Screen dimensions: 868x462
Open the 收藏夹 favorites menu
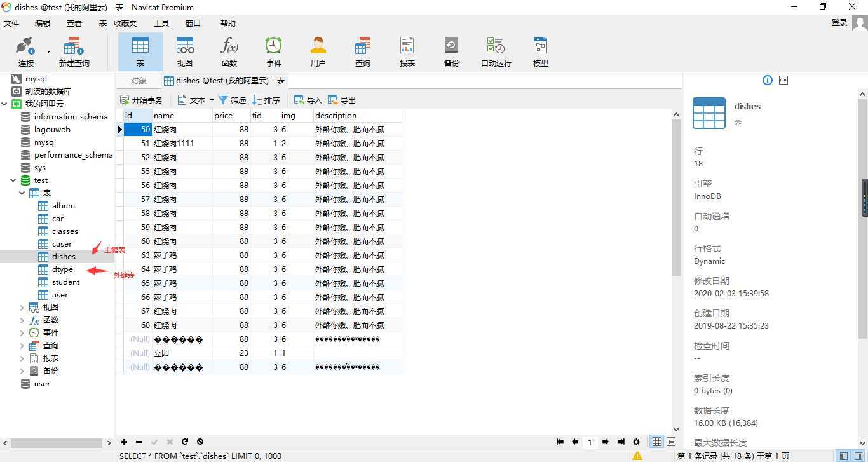click(125, 23)
